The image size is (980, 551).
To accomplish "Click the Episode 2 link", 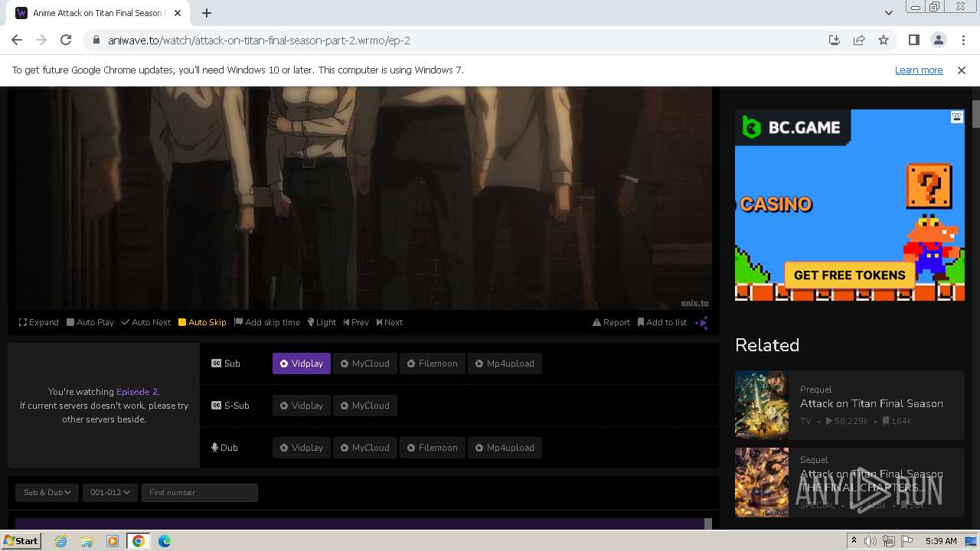I will coord(137,392).
